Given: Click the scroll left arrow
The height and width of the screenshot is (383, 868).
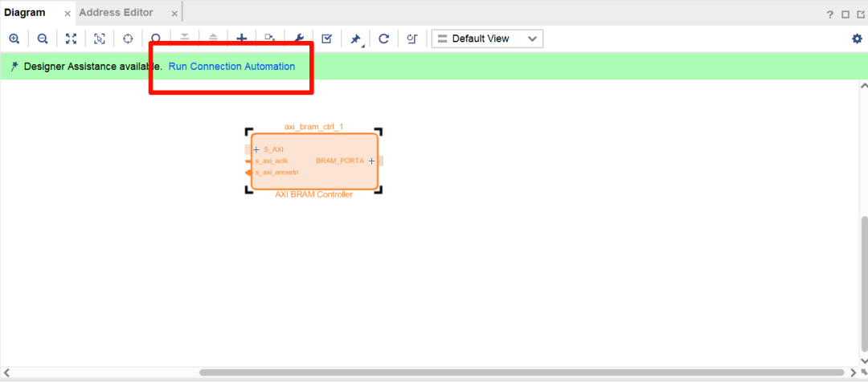Looking at the screenshot, I should [6, 373].
